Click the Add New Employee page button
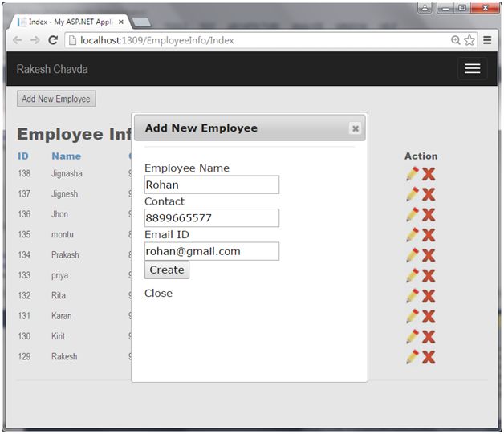504x434 pixels. click(56, 99)
